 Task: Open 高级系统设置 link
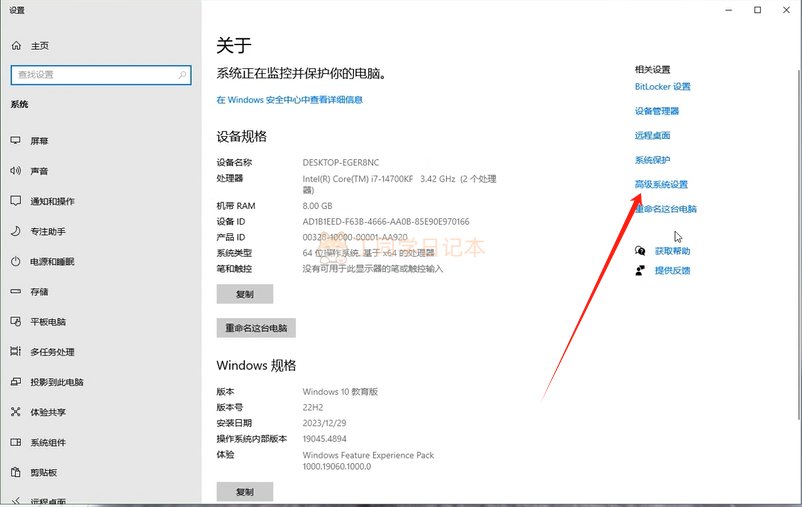[x=661, y=185]
